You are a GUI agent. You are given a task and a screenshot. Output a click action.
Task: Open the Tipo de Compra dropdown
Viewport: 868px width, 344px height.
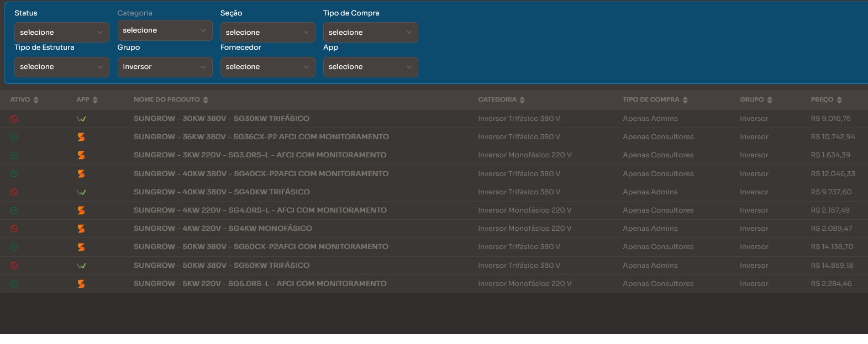370,33
